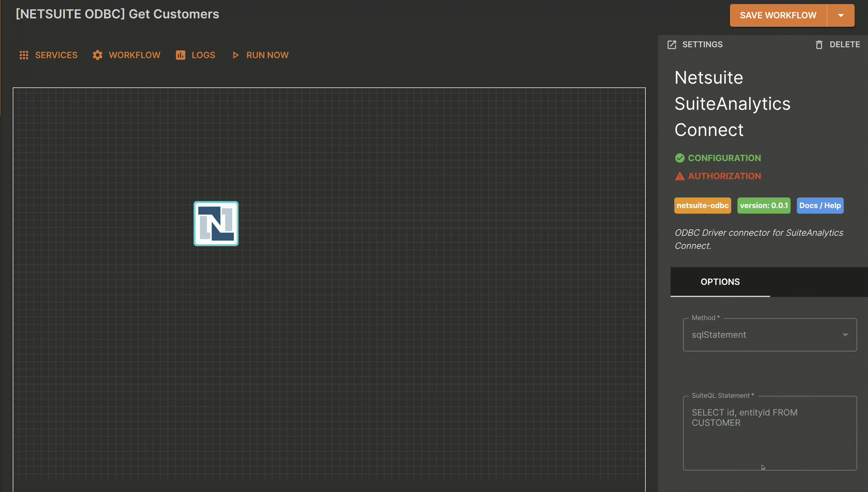Open the Docs / Help link

pos(820,206)
